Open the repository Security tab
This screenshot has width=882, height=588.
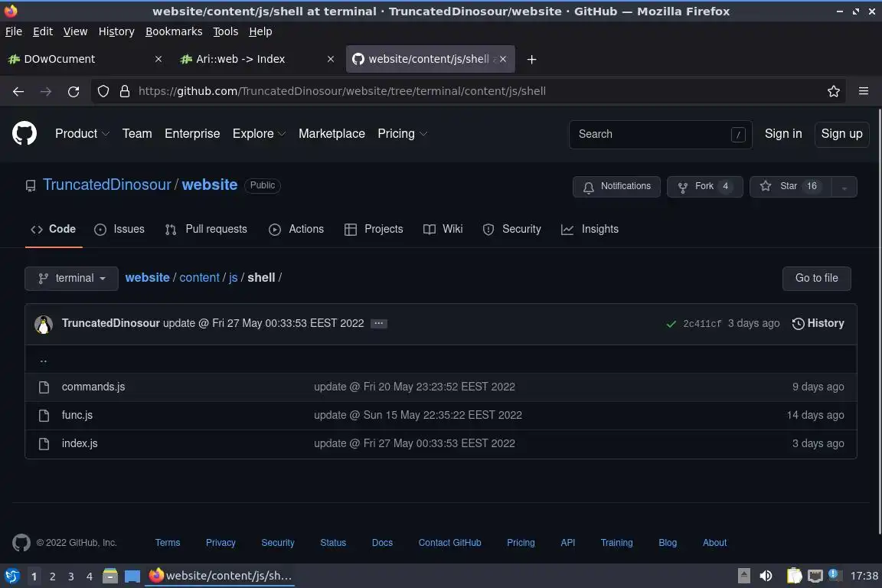coord(512,230)
